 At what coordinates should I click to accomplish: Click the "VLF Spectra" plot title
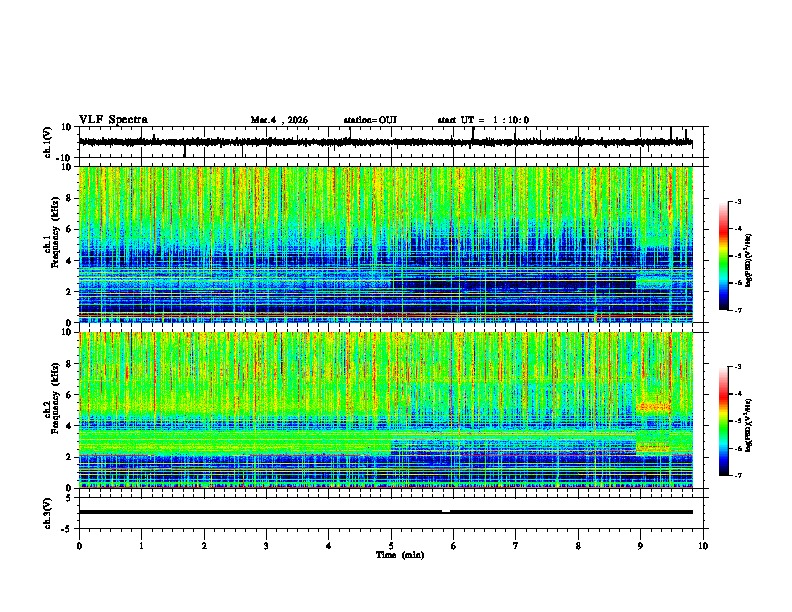tap(113, 120)
